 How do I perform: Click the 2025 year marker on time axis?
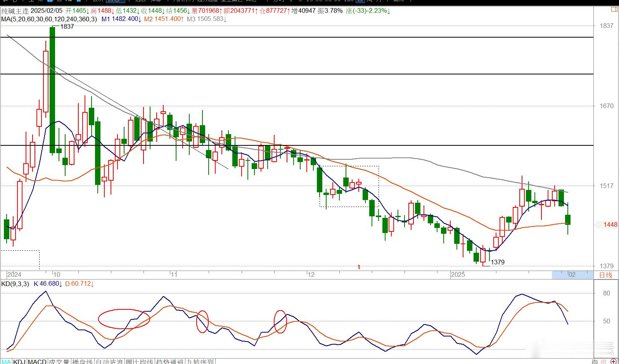(x=458, y=275)
